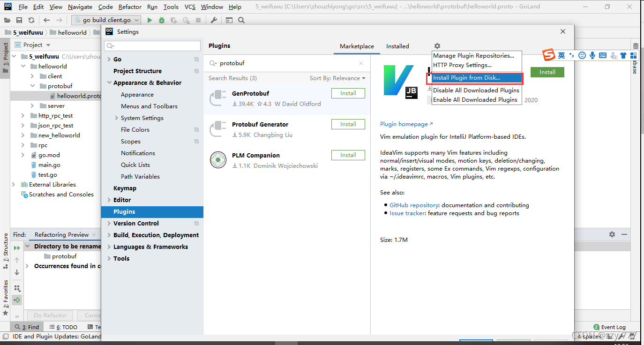Open the GitHub repository link
Viewport: 644px width, 345px height.
coord(414,205)
